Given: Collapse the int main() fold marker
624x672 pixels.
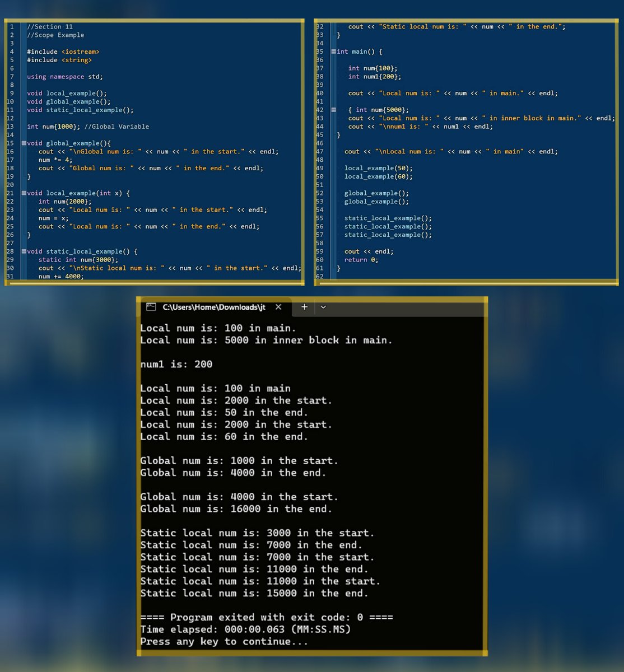Looking at the screenshot, I should pyautogui.click(x=334, y=52).
